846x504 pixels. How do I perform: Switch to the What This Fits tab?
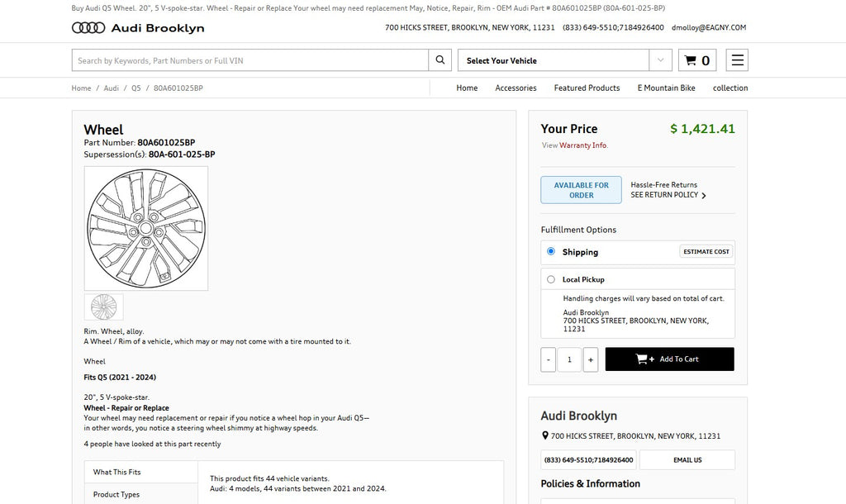[141, 472]
